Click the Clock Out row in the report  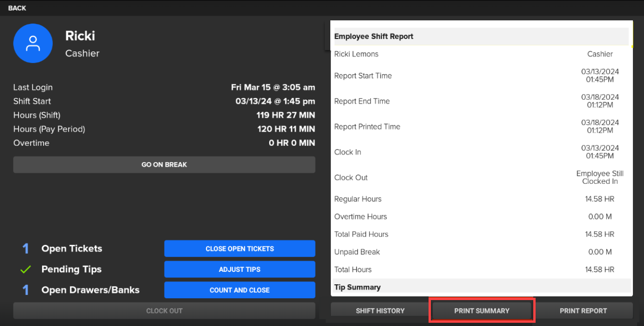(481, 177)
